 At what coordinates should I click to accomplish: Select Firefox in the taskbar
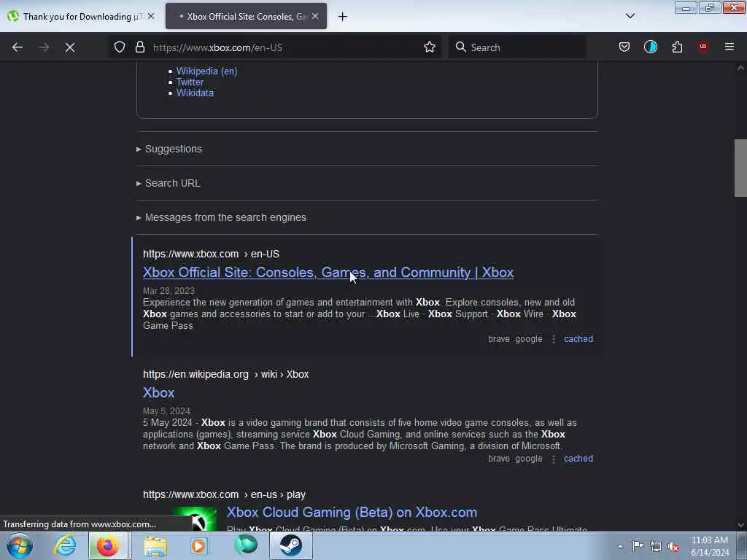tap(108, 545)
